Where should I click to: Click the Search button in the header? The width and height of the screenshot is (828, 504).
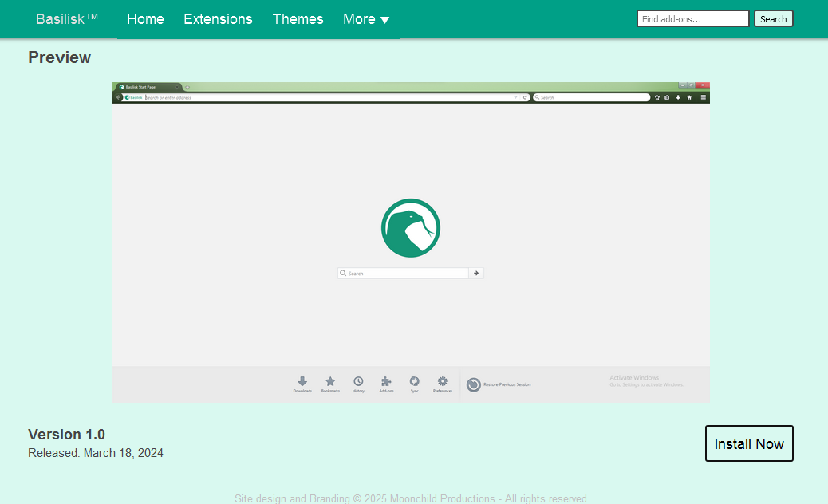774,19
